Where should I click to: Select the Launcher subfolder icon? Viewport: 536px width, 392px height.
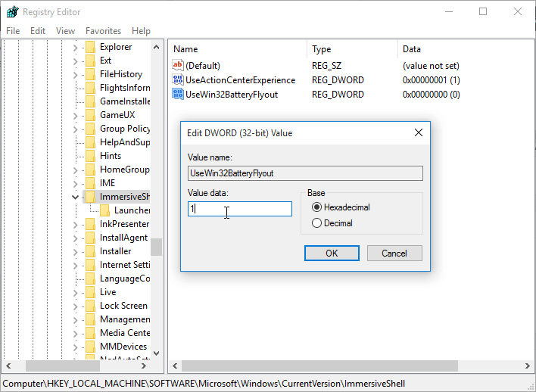coord(105,210)
